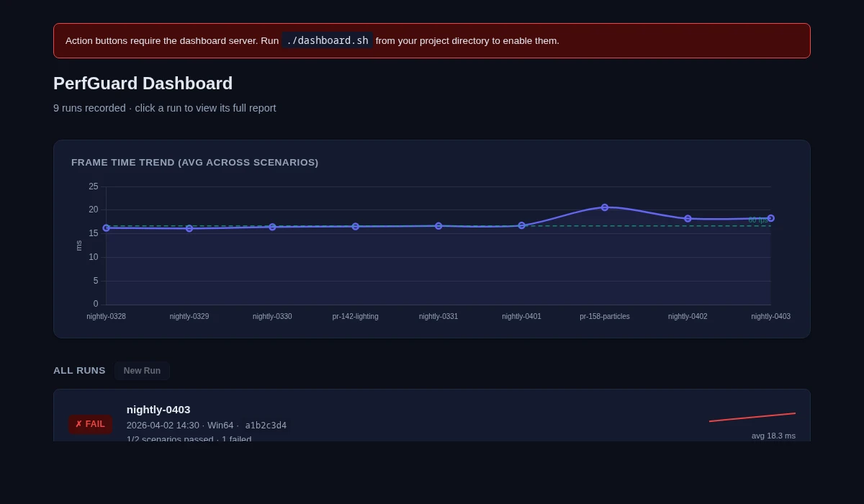
Task: Click the avg 18.3 ms metric text
Action: (773, 436)
